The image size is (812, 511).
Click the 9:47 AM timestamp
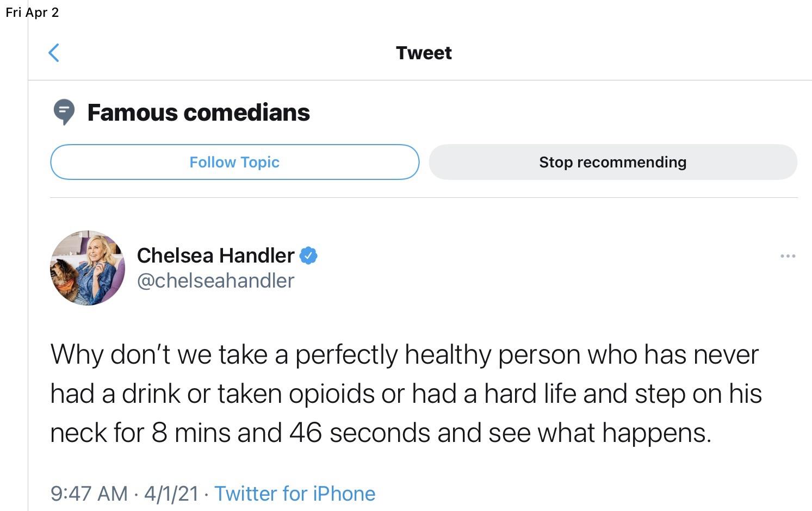click(89, 494)
